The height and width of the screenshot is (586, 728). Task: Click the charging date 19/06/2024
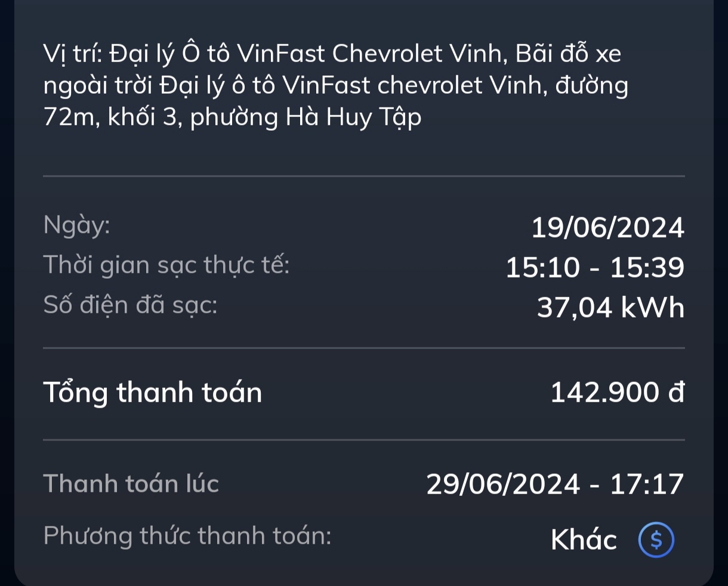point(607,228)
